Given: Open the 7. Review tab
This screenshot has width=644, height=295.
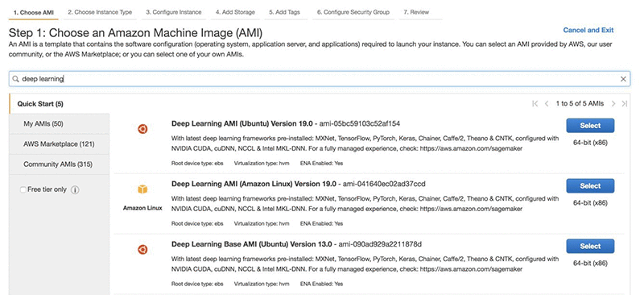Looking at the screenshot, I should pos(416,12).
